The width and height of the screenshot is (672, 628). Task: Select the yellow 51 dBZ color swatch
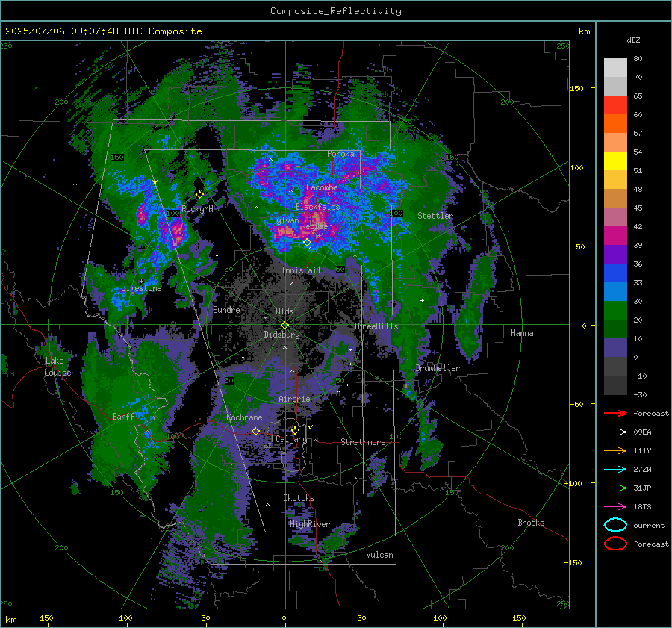[615, 161]
